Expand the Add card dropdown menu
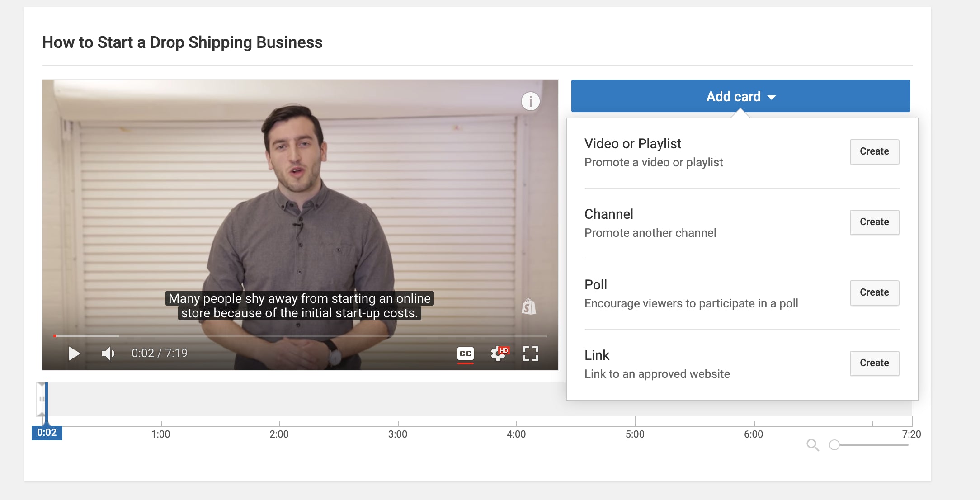Screen dimensions: 980x500 741,97
